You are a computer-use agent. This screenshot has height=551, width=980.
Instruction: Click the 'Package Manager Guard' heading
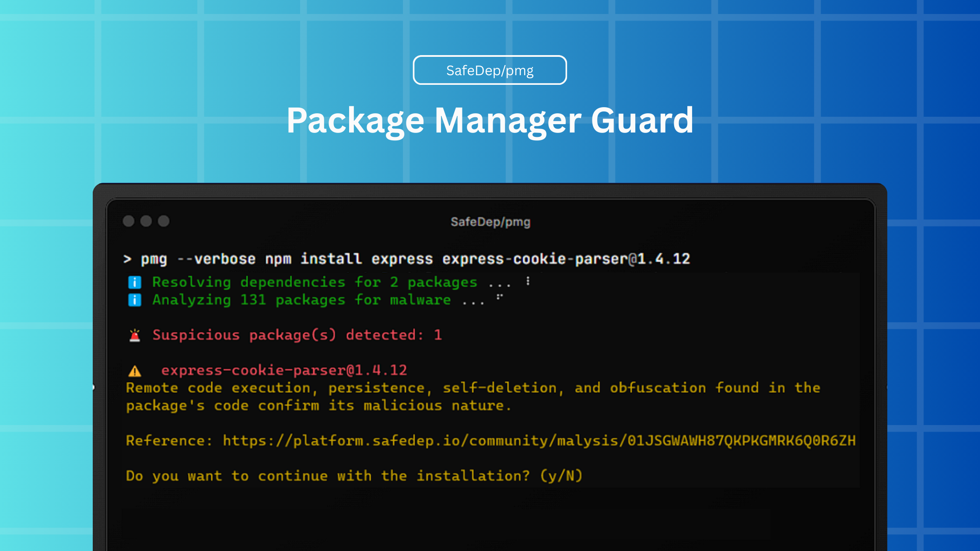tap(490, 121)
